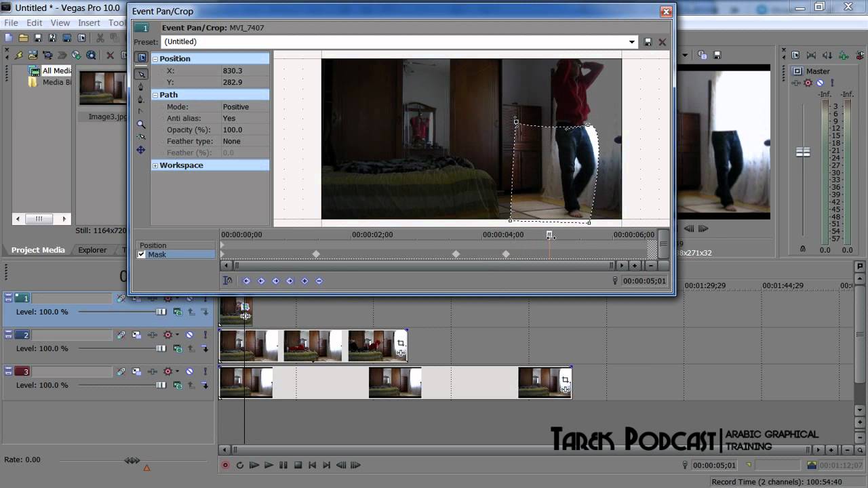Viewport: 868px width, 488px height.
Task: Click the Master volume fader
Action: coord(803,152)
